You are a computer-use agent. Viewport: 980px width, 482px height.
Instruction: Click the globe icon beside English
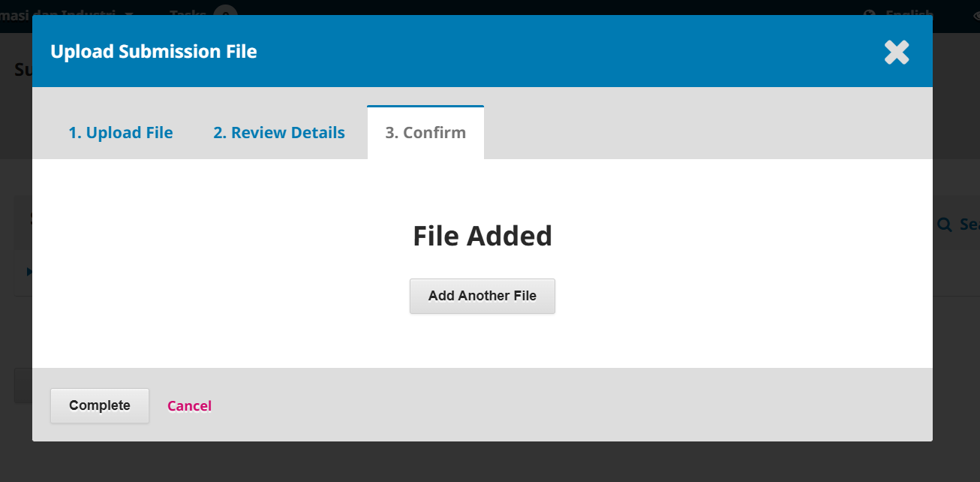(x=870, y=13)
